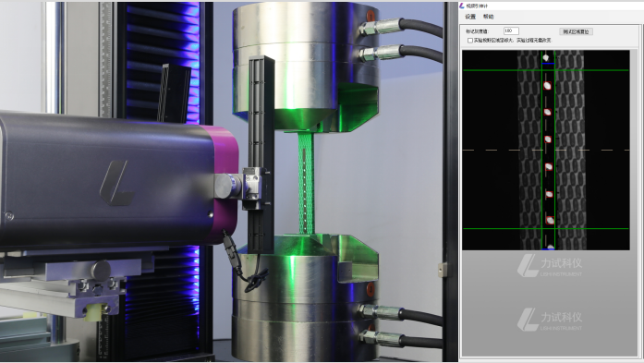The height and width of the screenshot is (363, 644).
Task: Select the topmost white marker dot
Action: [x=546, y=58]
